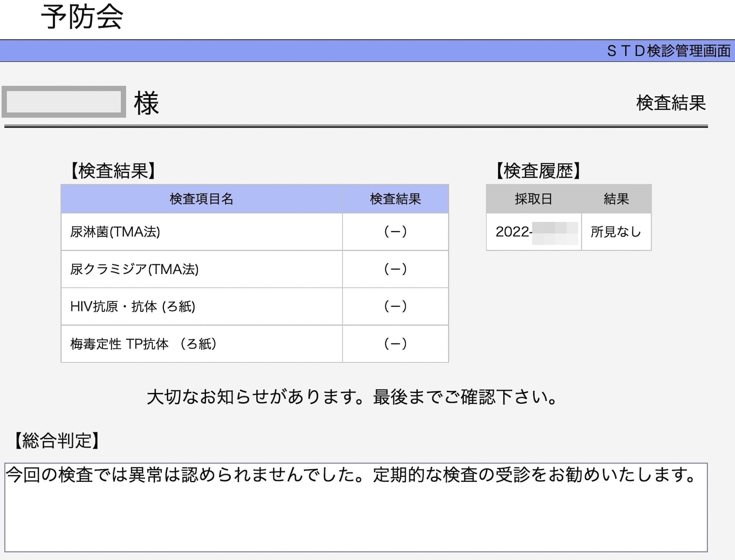Select the HIV抗原・抗体 (ろ紙) row

[x=132, y=307]
